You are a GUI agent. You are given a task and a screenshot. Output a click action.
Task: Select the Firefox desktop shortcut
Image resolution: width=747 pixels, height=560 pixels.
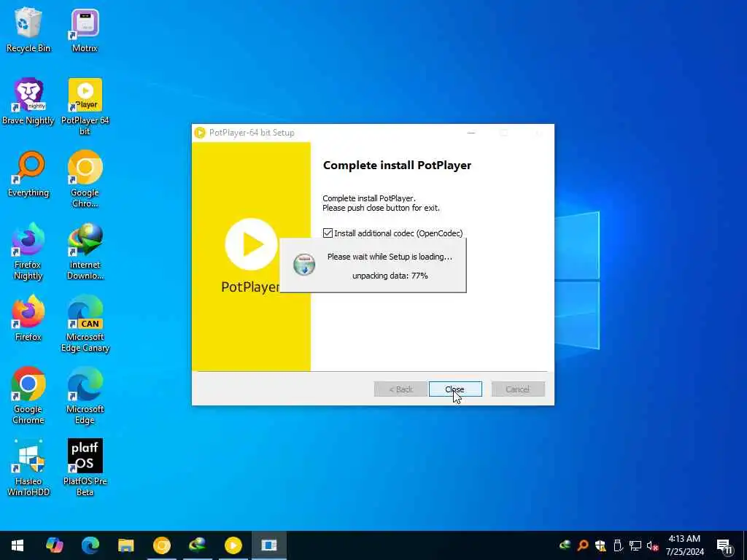click(28, 318)
